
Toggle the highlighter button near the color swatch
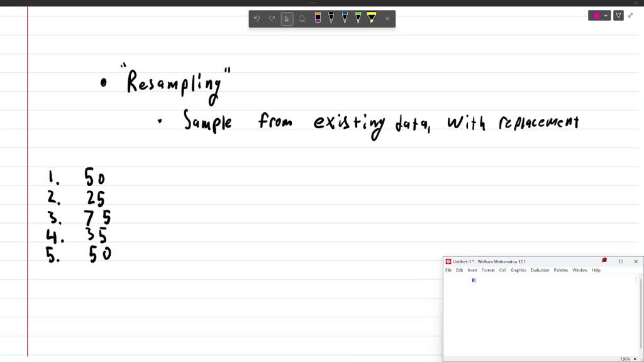[618, 15]
